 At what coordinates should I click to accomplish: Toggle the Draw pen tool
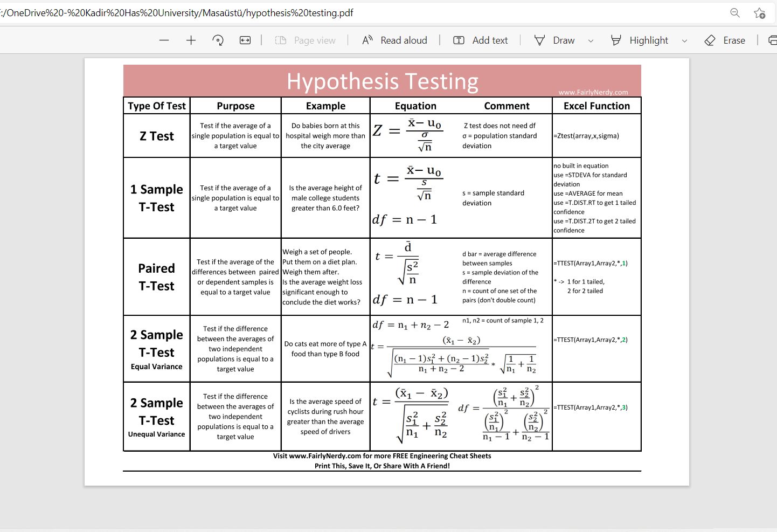[555, 40]
